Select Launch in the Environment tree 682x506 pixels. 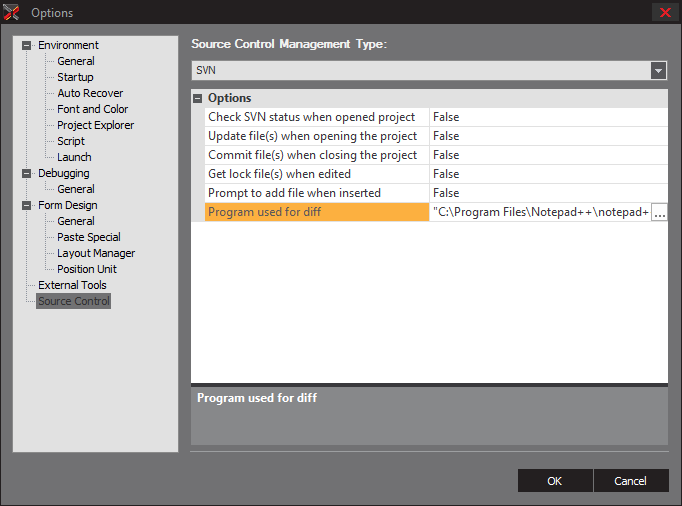pyautogui.click(x=74, y=157)
